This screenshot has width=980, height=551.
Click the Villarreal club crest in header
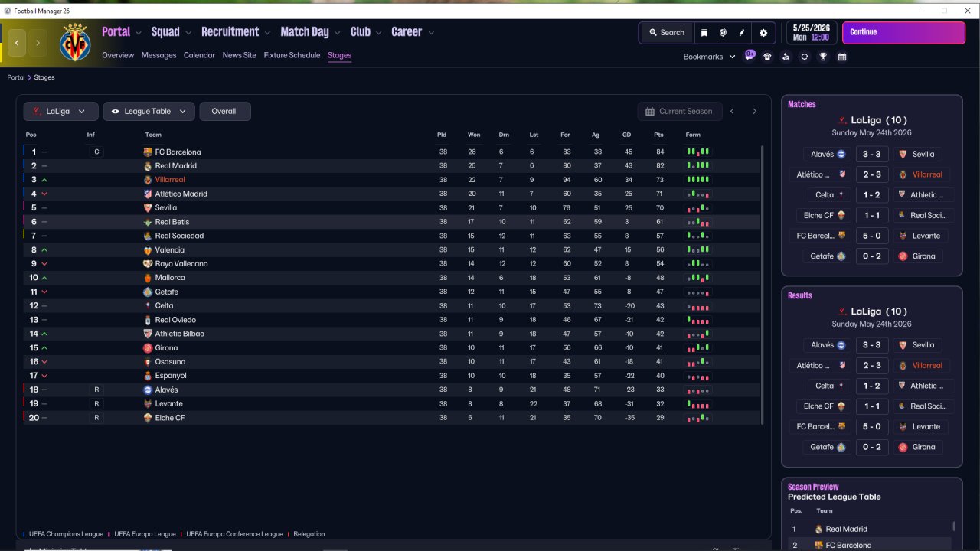(x=74, y=43)
